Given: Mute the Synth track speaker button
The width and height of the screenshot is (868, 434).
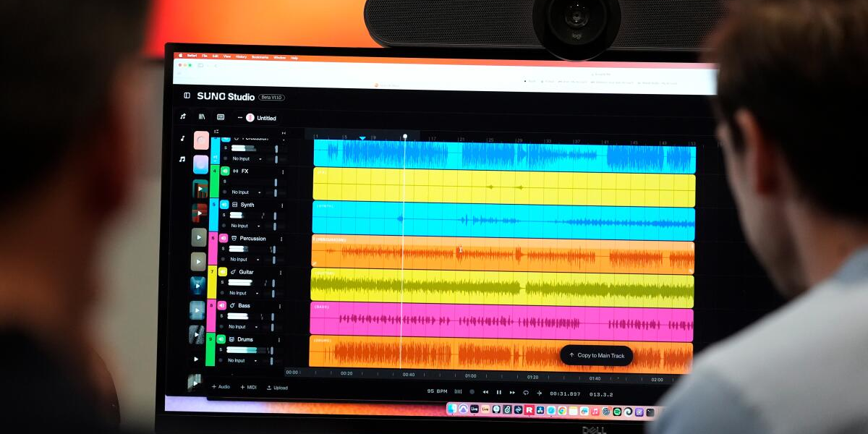Looking at the screenshot, I should pos(224,205).
